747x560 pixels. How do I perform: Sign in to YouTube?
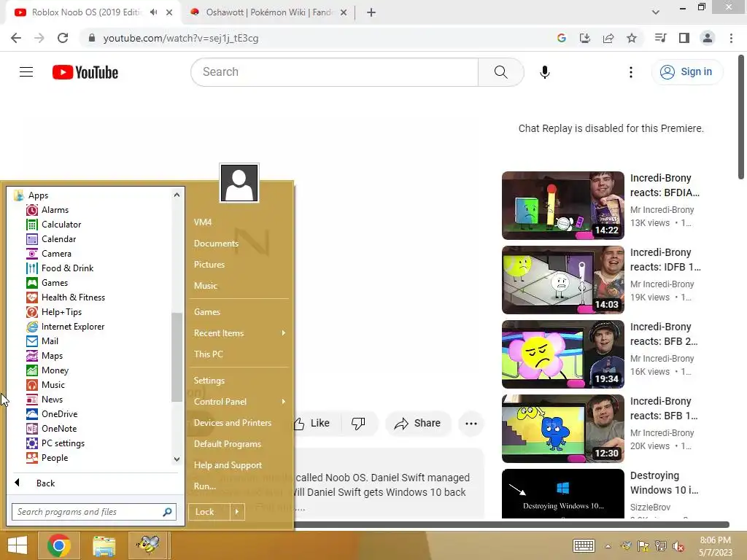[x=687, y=72]
